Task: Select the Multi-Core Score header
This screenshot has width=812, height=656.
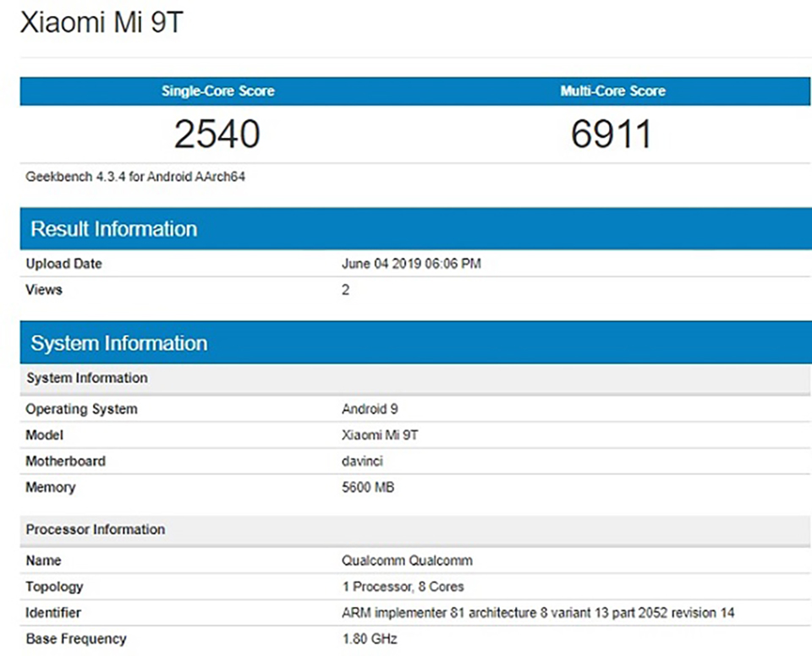Action: pos(612,91)
